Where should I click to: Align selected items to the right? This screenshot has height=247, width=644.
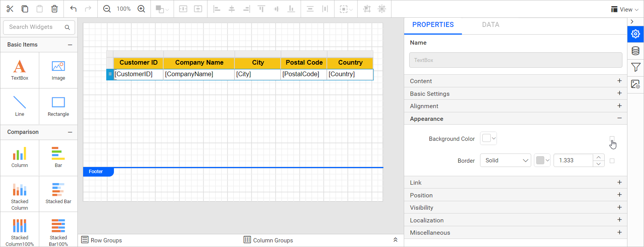[x=246, y=9]
